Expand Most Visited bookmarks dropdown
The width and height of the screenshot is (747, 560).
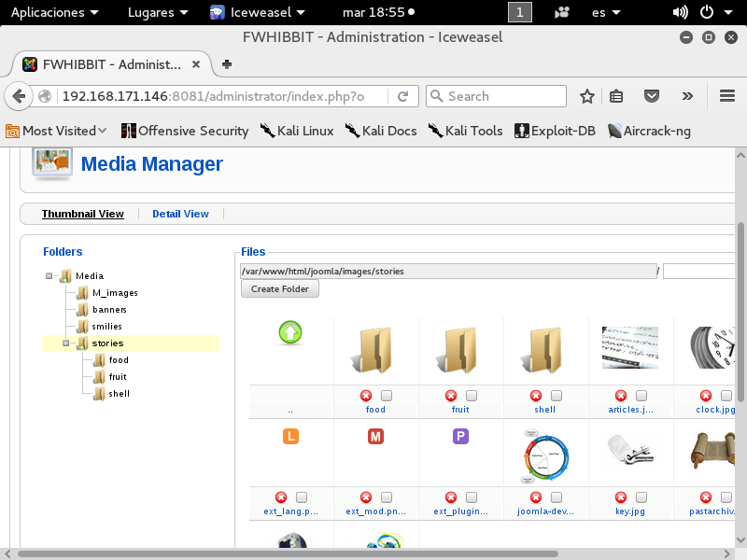pyautogui.click(x=56, y=131)
